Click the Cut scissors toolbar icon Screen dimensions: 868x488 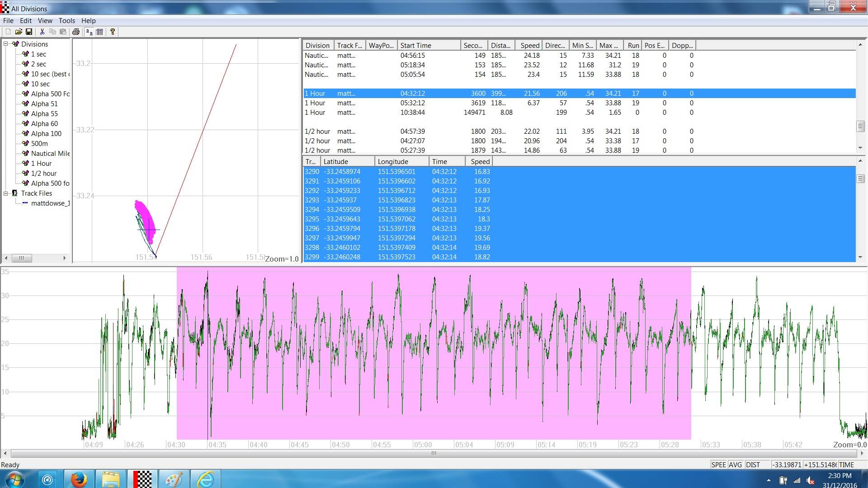pos(42,32)
